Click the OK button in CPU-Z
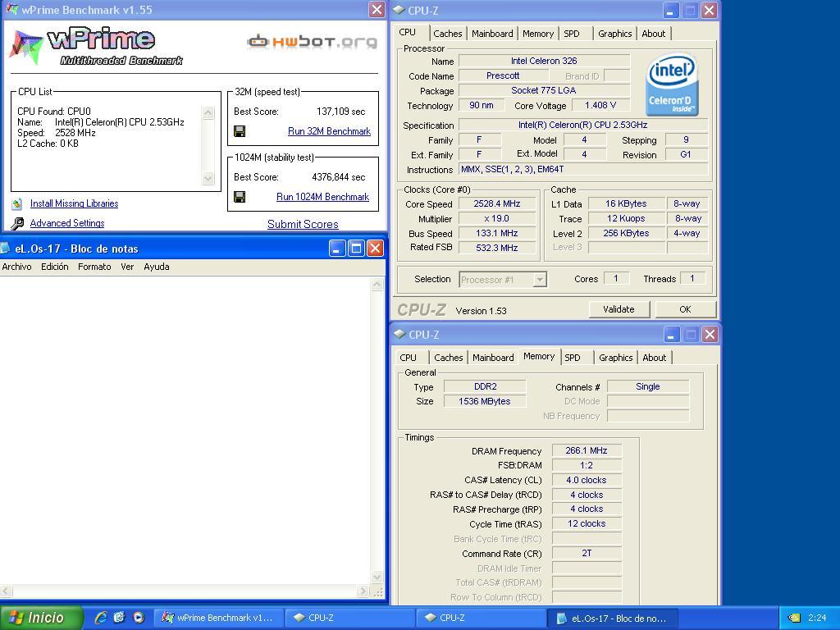This screenshot has width=840, height=630. [685, 309]
